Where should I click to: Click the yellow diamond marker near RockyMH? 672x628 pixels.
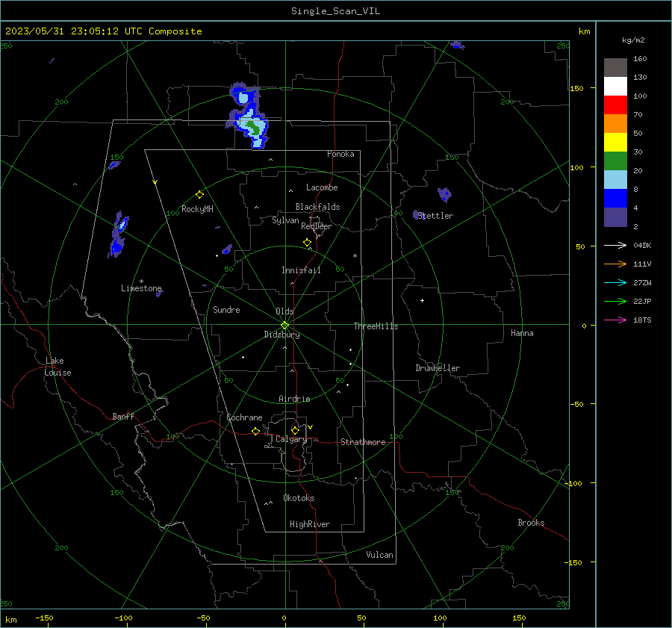coord(199,195)
